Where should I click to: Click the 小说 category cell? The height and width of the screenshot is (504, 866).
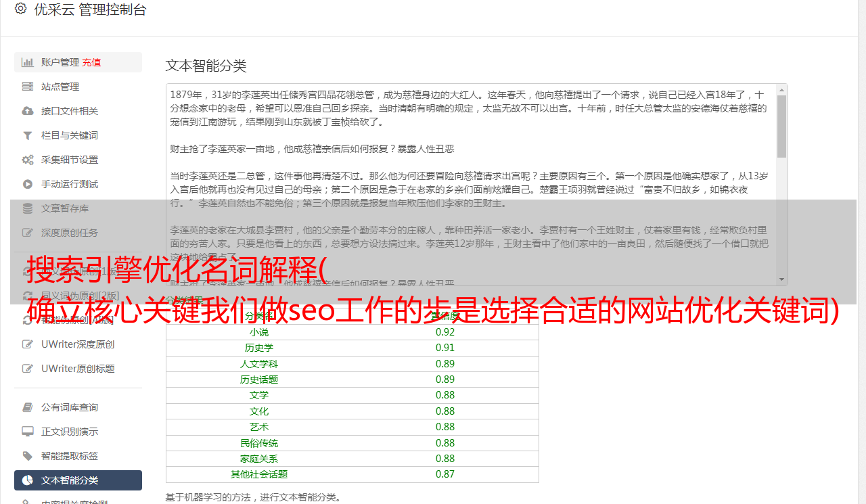259,332
